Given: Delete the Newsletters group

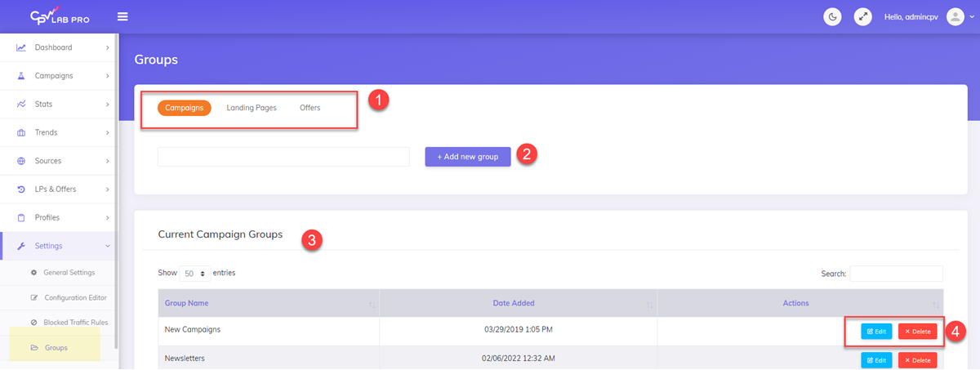Looking at the screenshot, I should tap(918, 360).
